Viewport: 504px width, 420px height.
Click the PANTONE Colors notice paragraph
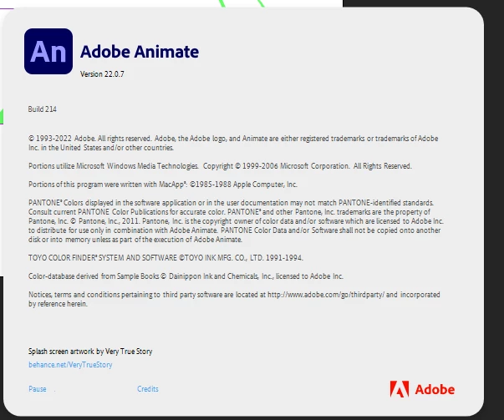pos(236,221)
